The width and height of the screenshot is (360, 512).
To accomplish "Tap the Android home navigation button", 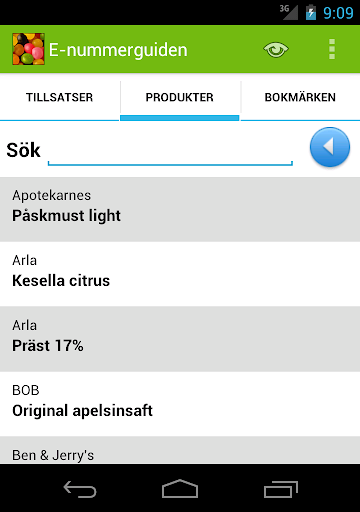I will [x=180, y=489].
